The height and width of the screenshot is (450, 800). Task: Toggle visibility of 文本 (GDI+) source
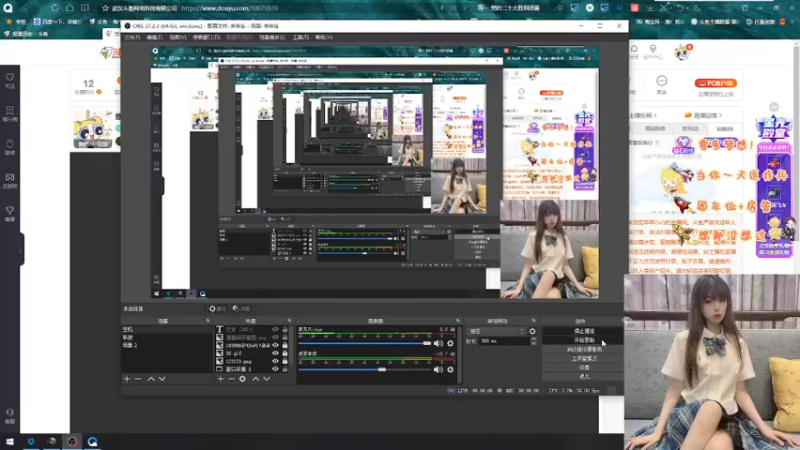coord(276,330)
